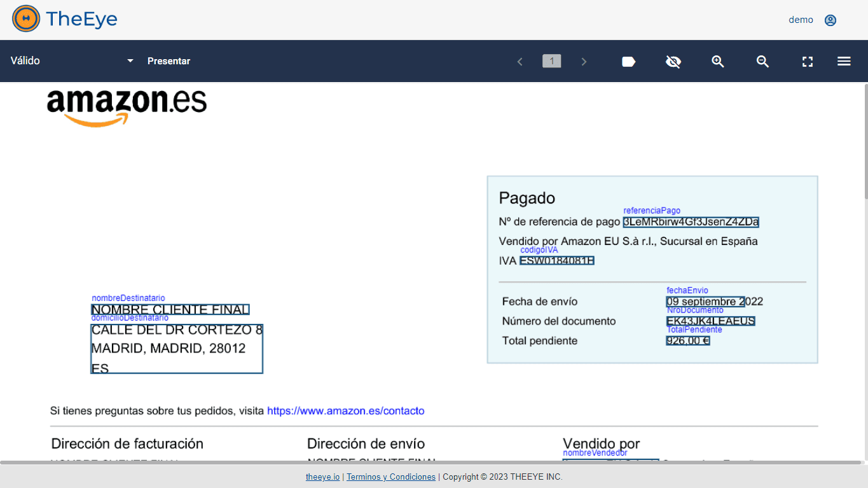Select the codigoIVA highlighted field
868x488 pixels.
(556, 260)
